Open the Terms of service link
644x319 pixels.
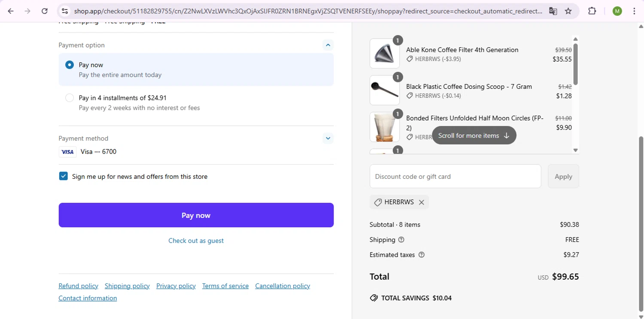[x=225, y=286]
